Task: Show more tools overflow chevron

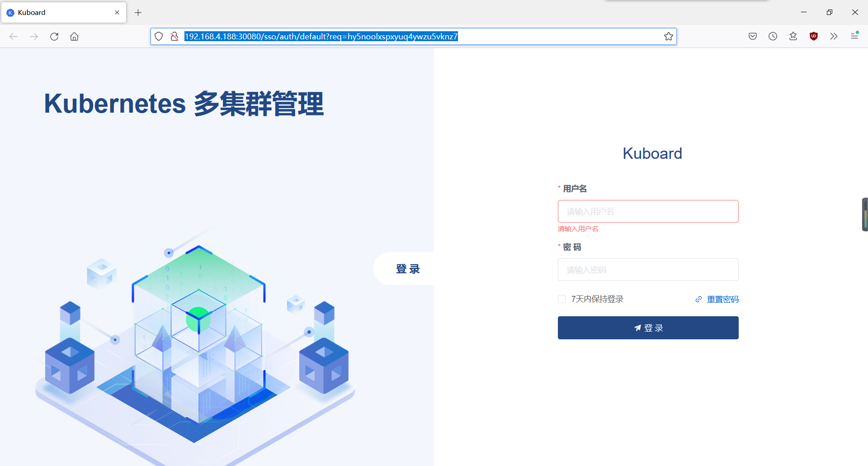Action: pos(834,37)
